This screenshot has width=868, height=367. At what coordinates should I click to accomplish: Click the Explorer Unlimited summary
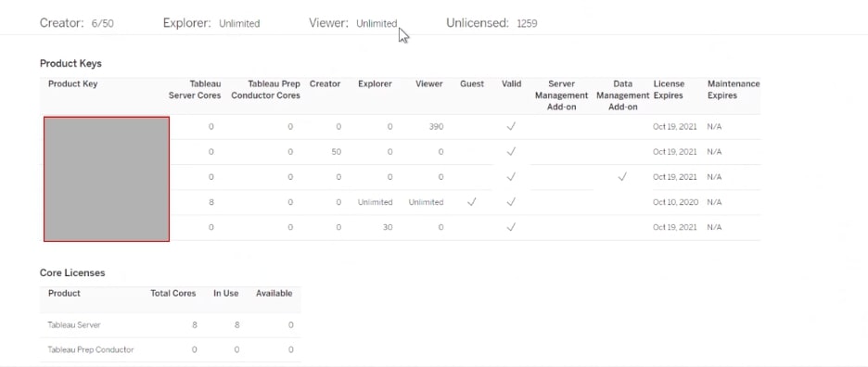point(211,23)
